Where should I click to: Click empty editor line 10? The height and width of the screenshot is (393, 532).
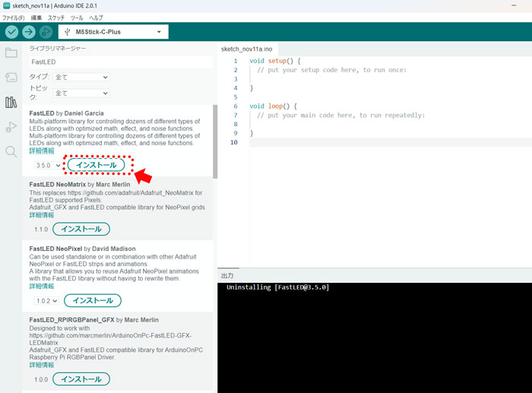tap(390, 142)
